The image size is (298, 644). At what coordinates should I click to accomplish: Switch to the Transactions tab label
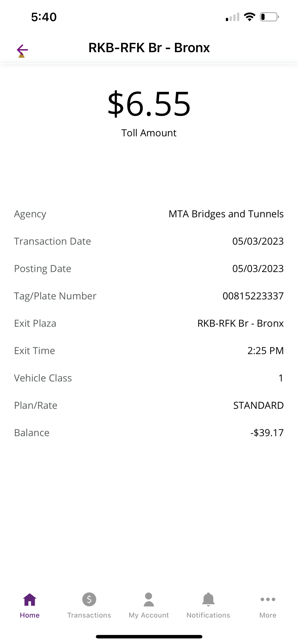pyautogui.click(x=89, y=615)
